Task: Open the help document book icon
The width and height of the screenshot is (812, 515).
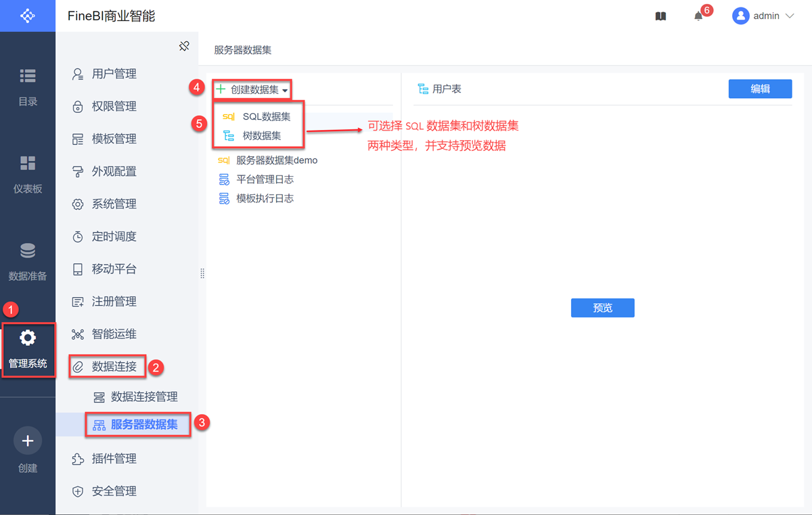Action: point(661,16)
